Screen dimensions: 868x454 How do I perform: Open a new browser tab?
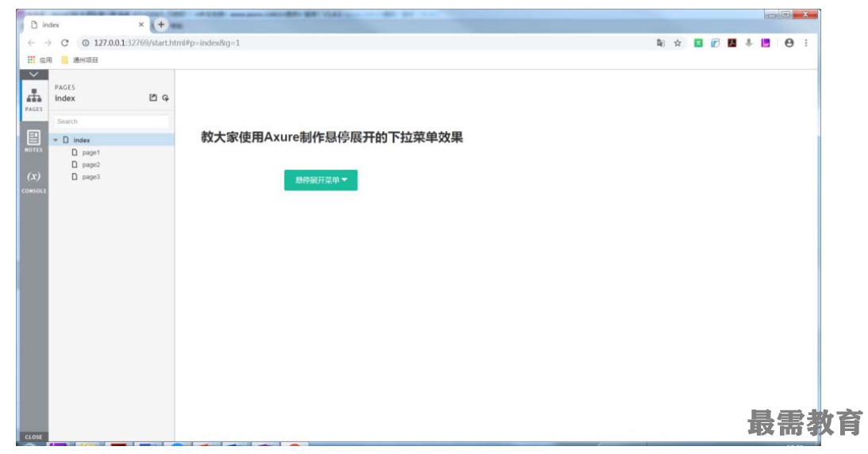tap(161, 25)
